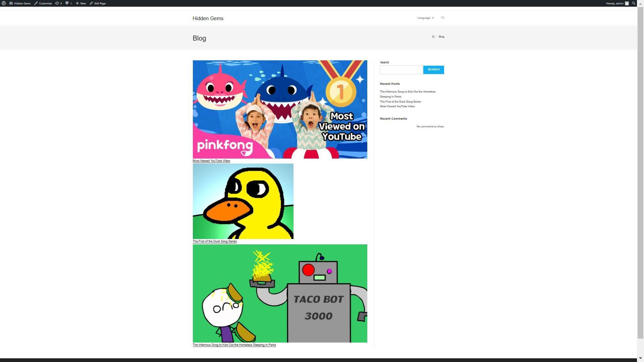
Task: Open Most-Viewed YouTube Video post title
Action: (211, 161)
